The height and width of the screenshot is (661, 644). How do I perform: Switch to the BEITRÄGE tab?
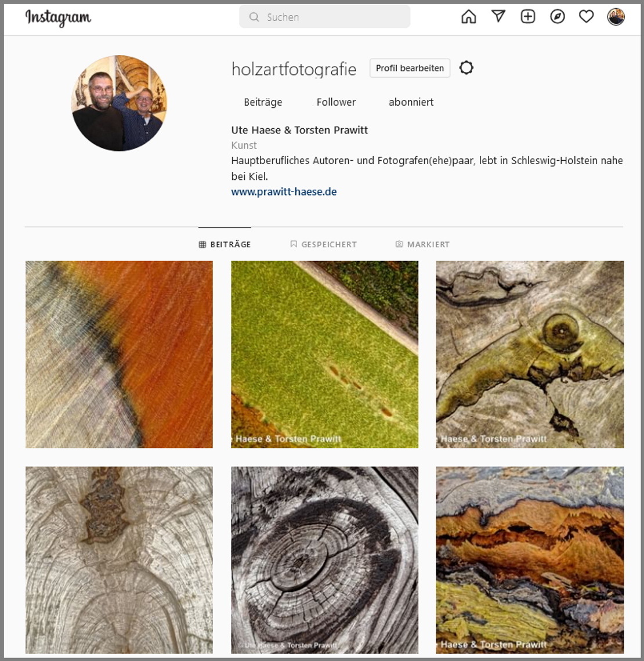[225, 244]
